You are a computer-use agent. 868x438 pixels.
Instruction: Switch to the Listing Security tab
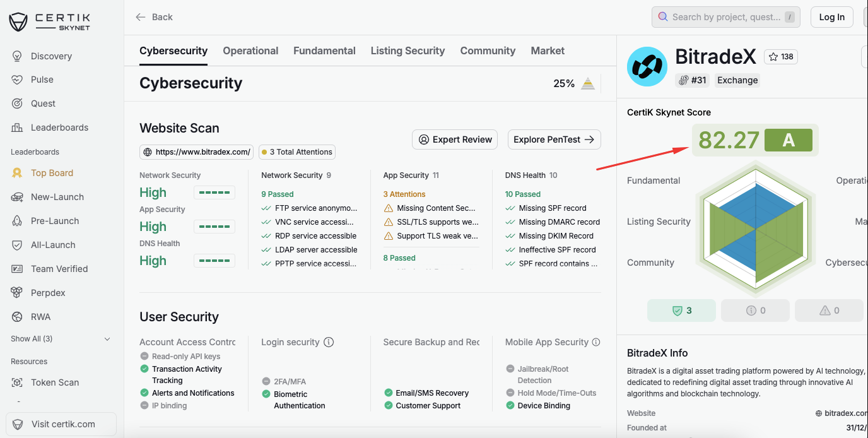coord(408,50)
